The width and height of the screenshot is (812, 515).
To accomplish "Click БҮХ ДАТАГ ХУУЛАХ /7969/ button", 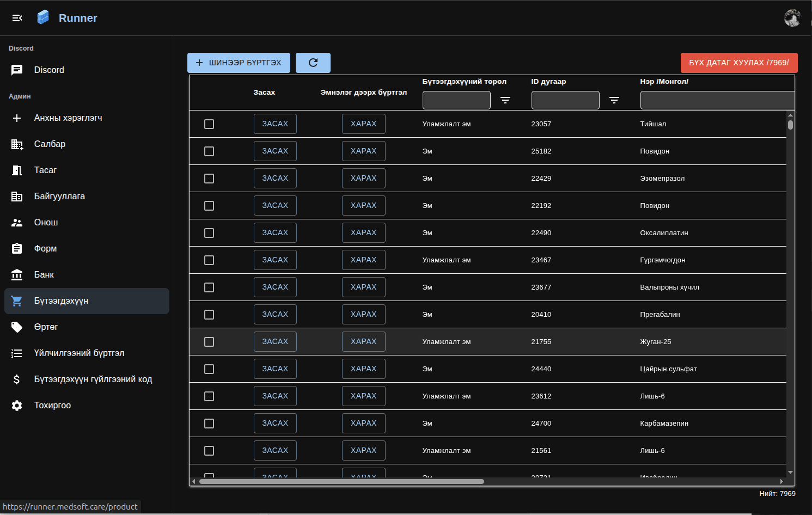I will pos(739,63).
